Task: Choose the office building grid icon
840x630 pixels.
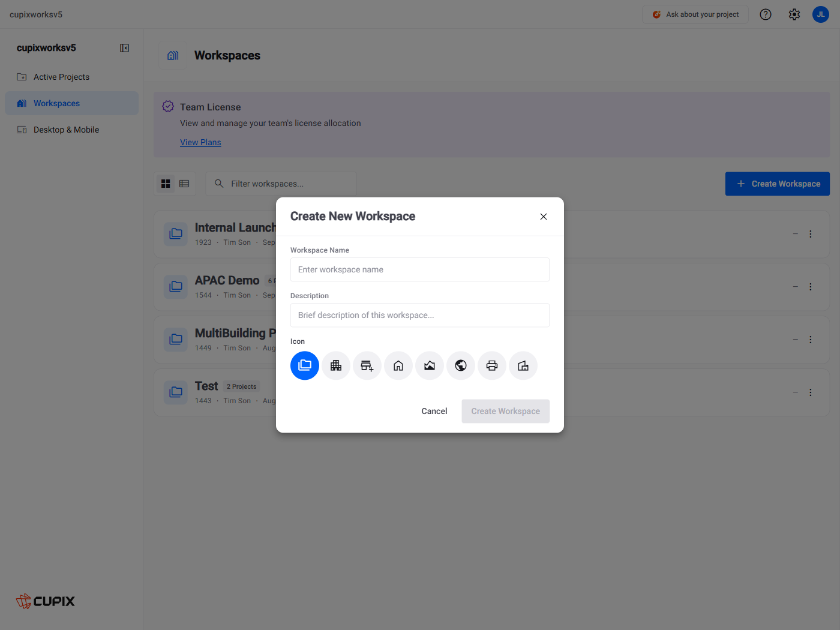Action: [336, 365]
